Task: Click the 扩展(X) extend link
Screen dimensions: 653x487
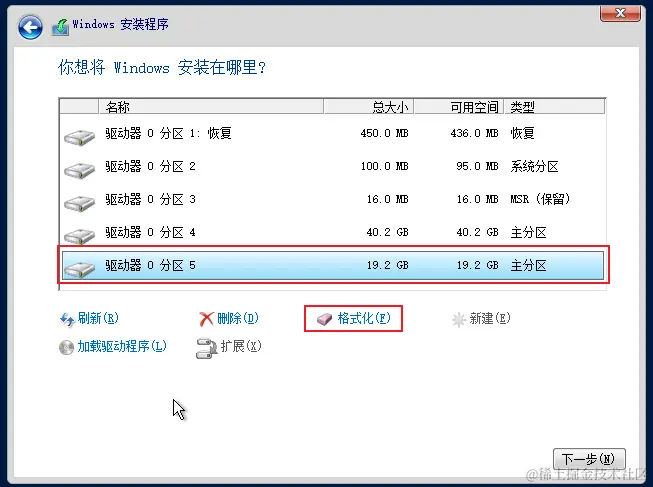Action: click(x=241, y=346)
